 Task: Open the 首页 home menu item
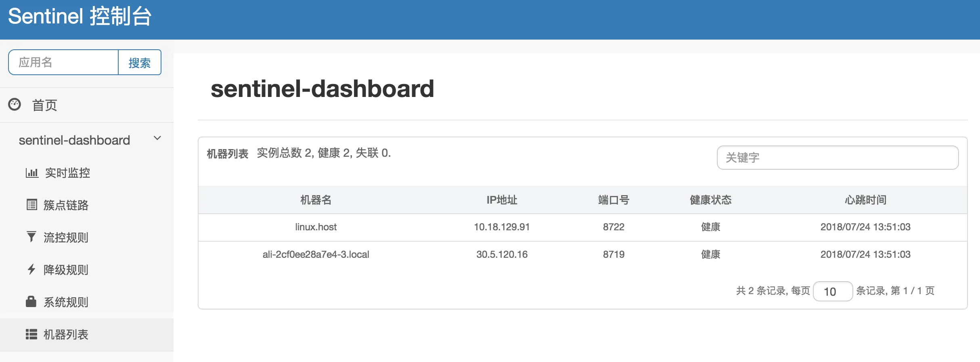tap(44, 105)
